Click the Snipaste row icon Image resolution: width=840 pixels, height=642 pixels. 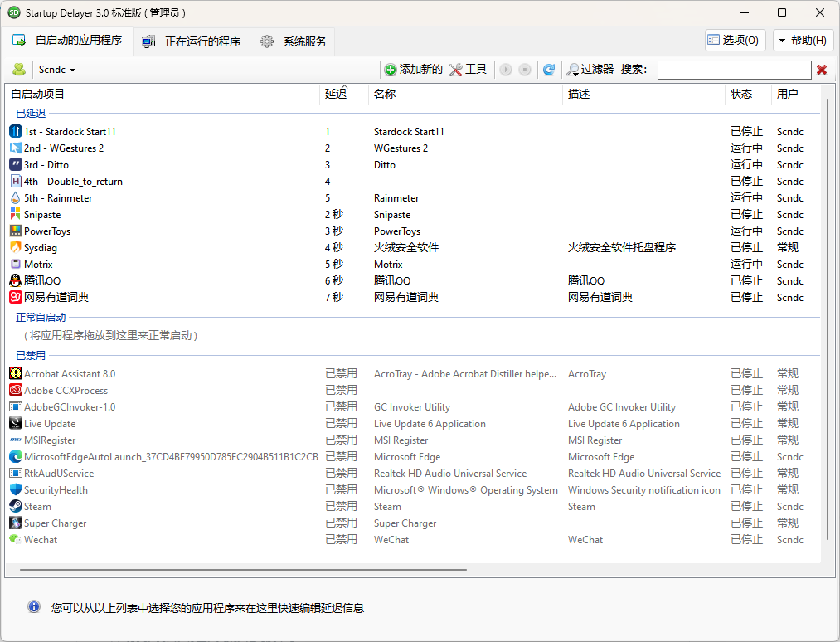(16, 214)
